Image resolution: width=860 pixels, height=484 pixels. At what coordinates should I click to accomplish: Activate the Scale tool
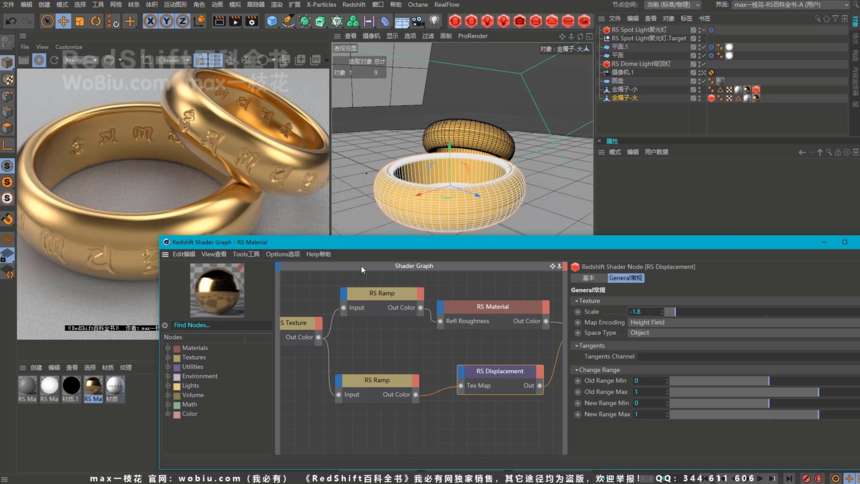(80, 21)
